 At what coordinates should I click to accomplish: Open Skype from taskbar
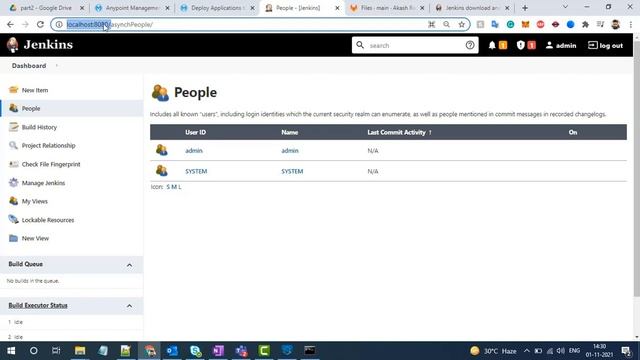[x=195, y=351]
